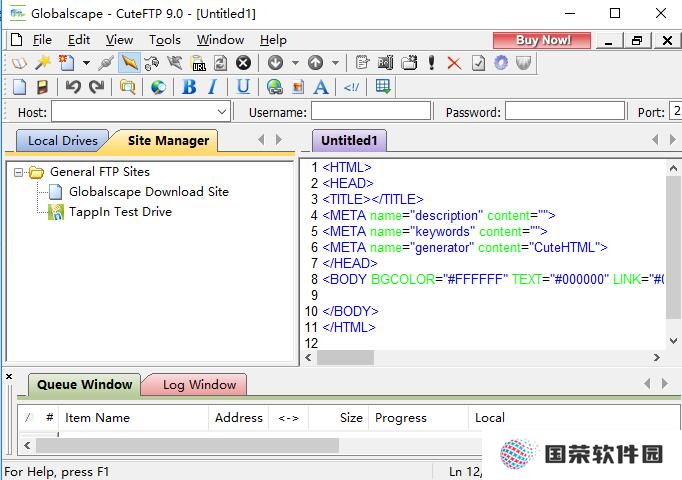This screenshot has height=480, width=682.
Task: Click the New HTML file icon
Action: pos(19,87)
